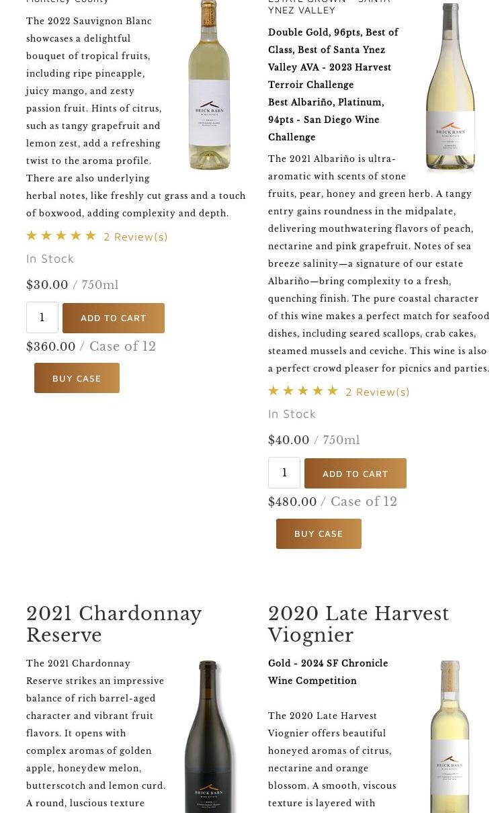Focus the Sauvignon Blanc quantity field
The width and height of the screenshot is (504, 813).
pos(42,317)
